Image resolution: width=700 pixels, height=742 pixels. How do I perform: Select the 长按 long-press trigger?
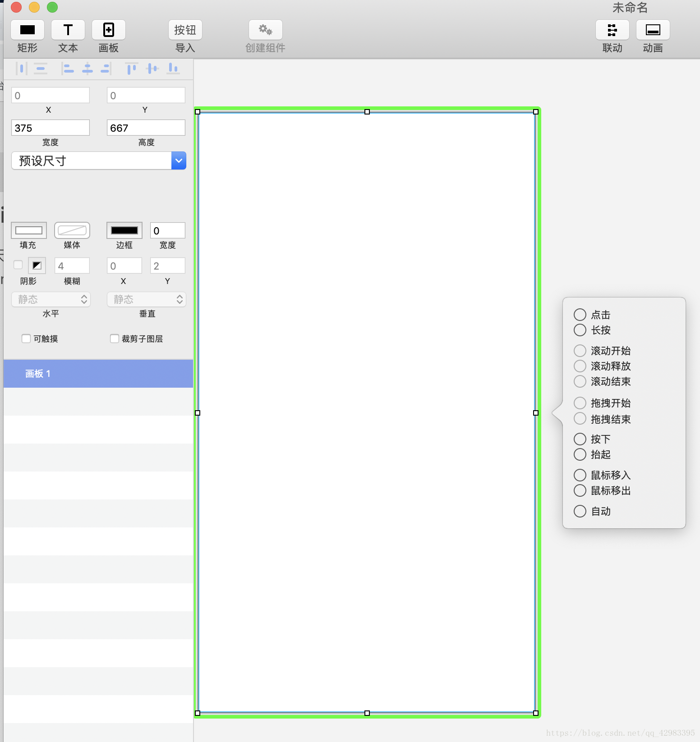click(580, 330)
